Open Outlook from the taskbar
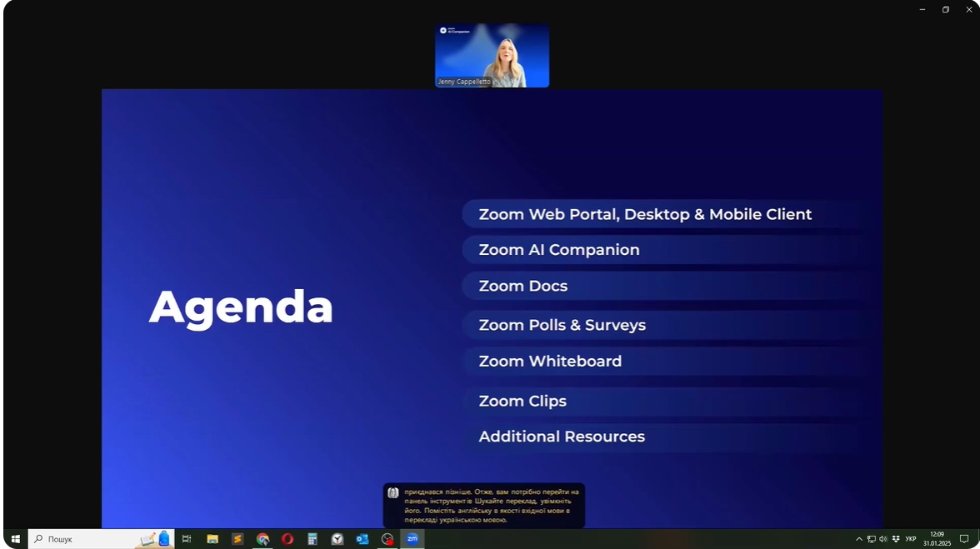Viewport: 980px width, 549px height. (362, 539)
